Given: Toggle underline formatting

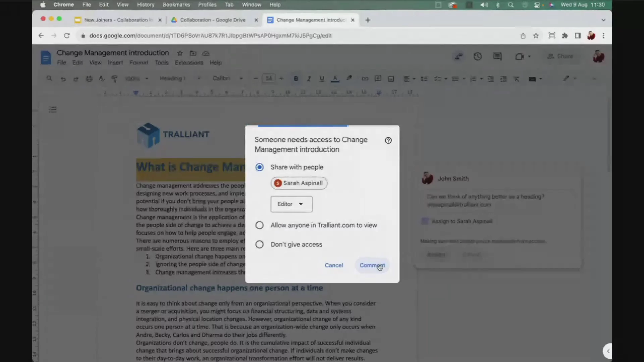Looking at the screenshot, I should pyautogui.click(x=322, y=79).
